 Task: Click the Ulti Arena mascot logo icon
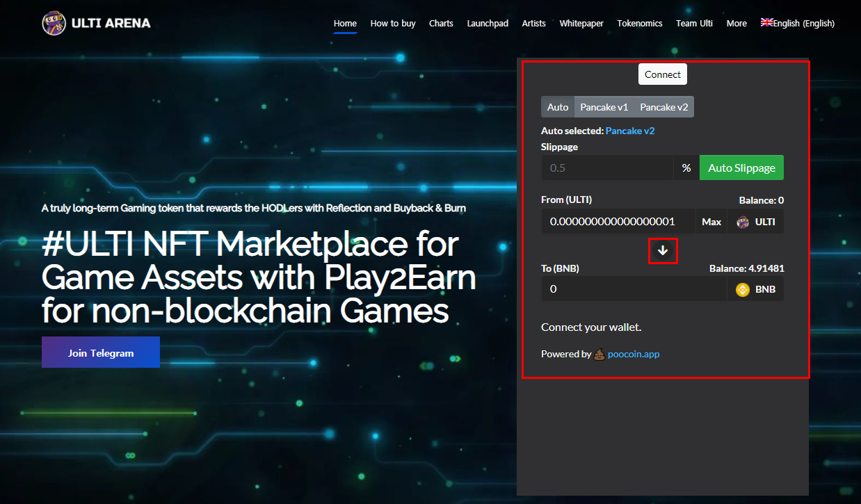point(54,23)
